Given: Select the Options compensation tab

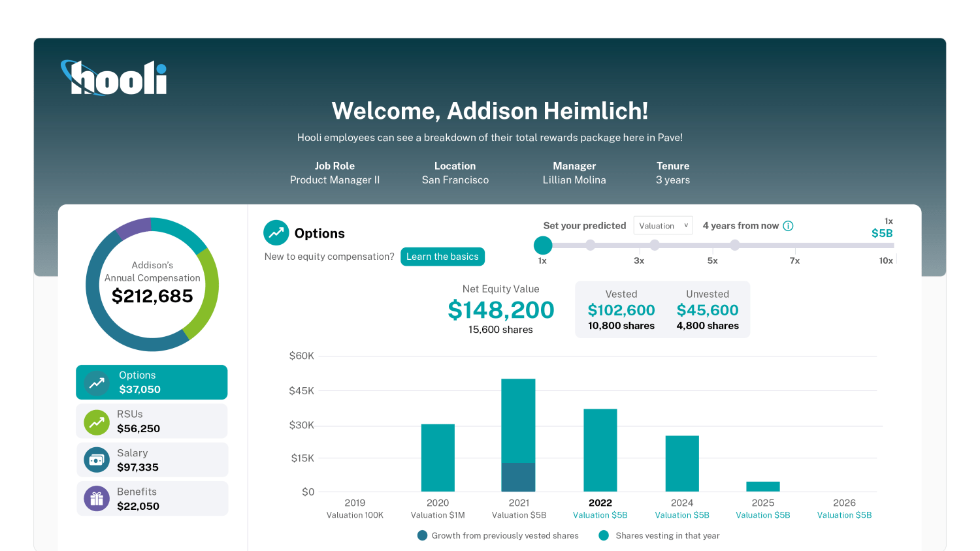Looking at the screenshot, I should point(152,383).
